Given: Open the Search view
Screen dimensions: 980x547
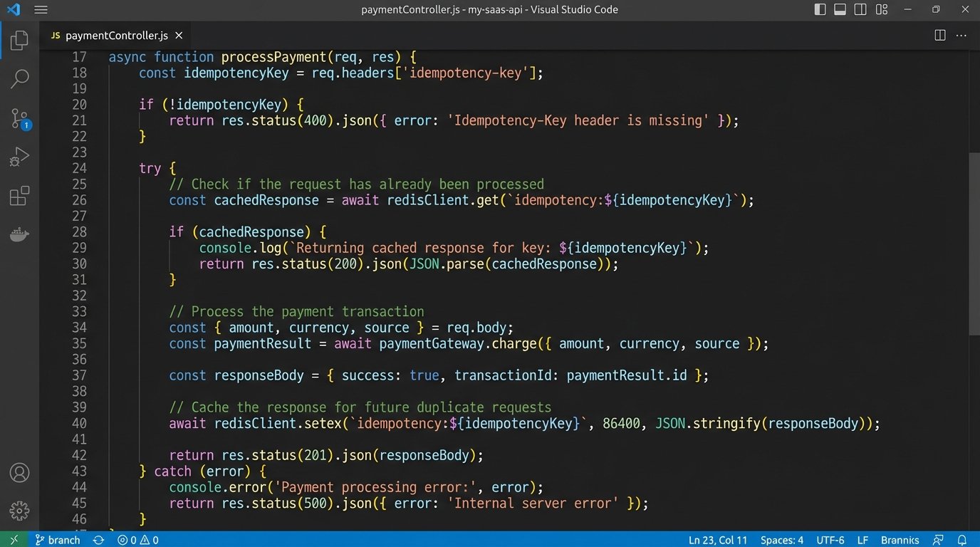Looking at the screenshot, I should (19, 78).
